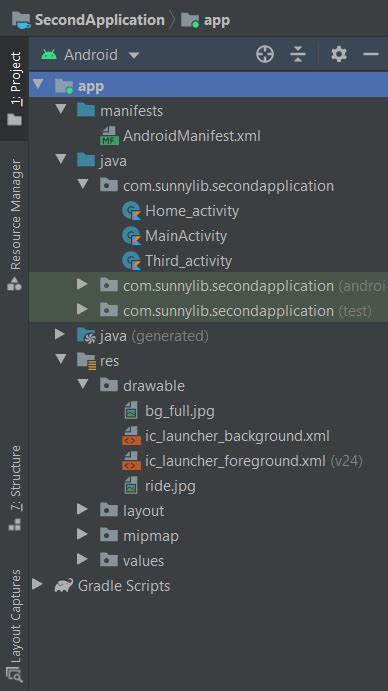
Task: Click the green Android robot icon
Action: (x=49, y=55)
